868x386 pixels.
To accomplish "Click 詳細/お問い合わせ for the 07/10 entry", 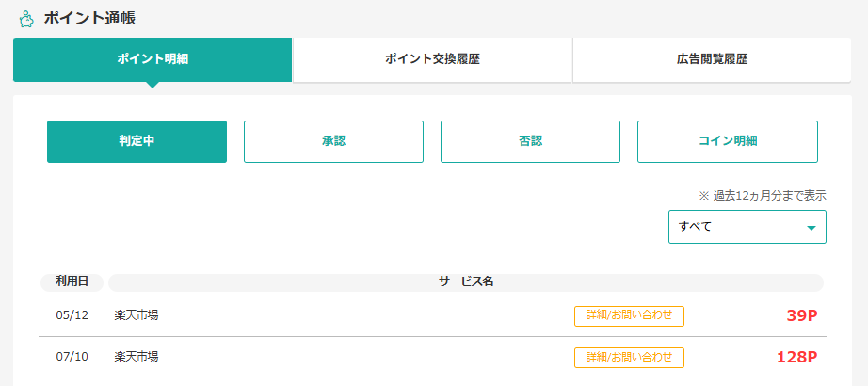I will coord(630,358).
